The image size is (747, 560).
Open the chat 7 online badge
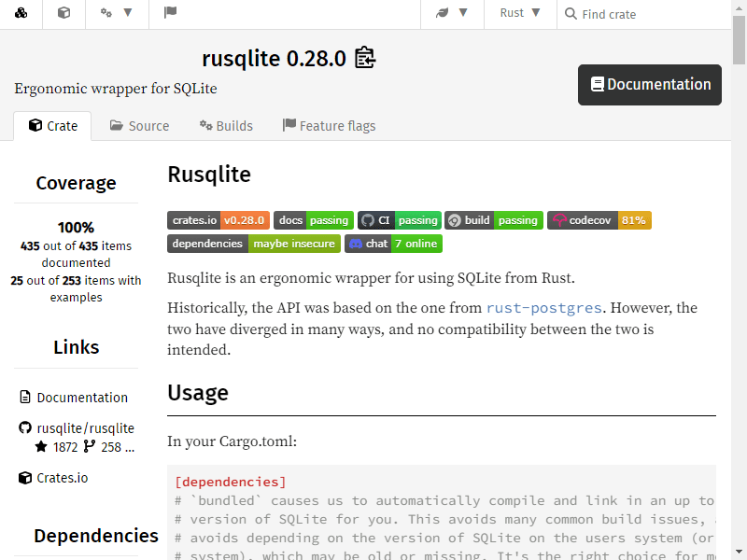pos(393,244)
